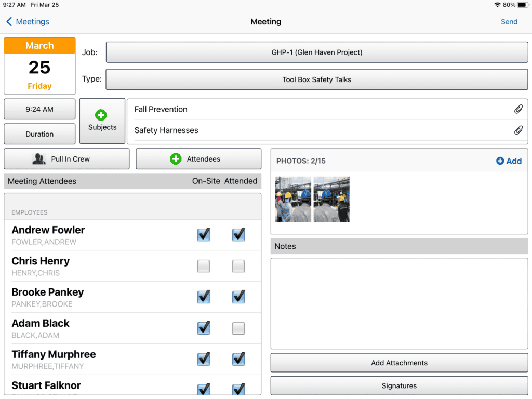This screenshot has width=532, height=399.
Task: Go back to the Meetings list
Action: click(x=27, y=22)
